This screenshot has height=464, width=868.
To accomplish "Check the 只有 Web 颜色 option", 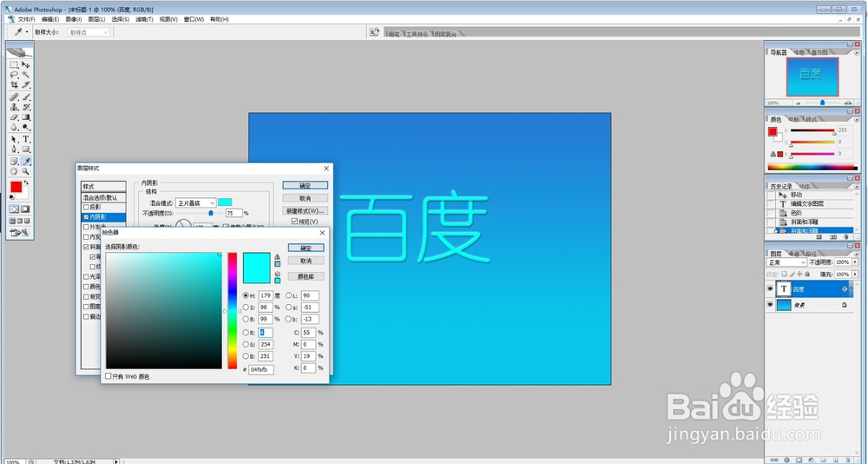I will point(108,376).
